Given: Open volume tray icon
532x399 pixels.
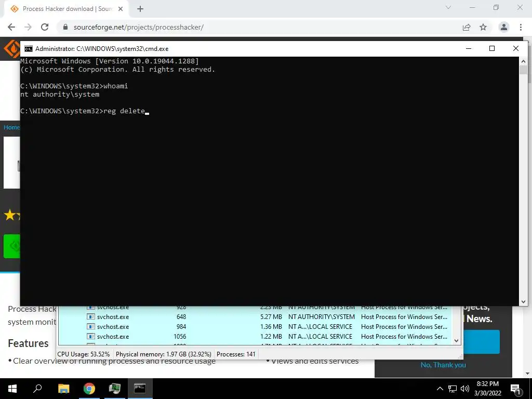Looking at the screenshot, I should (x=465, y=389).
